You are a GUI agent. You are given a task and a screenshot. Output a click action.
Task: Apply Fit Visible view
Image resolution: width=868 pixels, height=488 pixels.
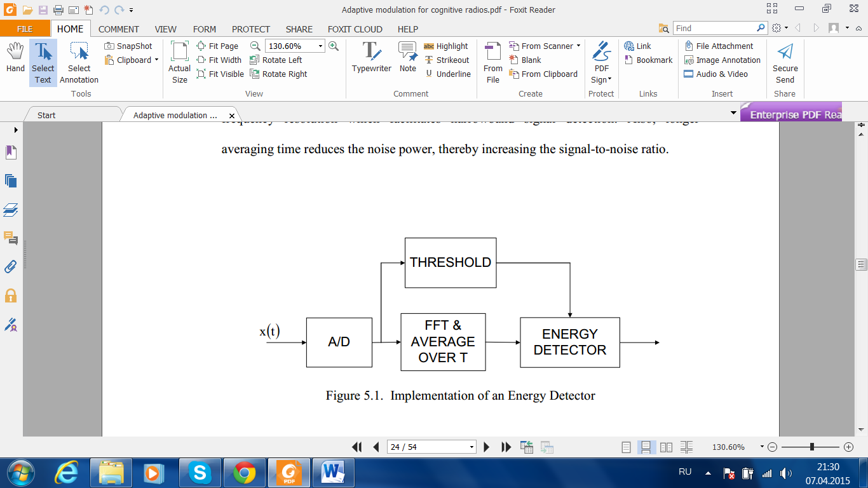coord(220,74)
